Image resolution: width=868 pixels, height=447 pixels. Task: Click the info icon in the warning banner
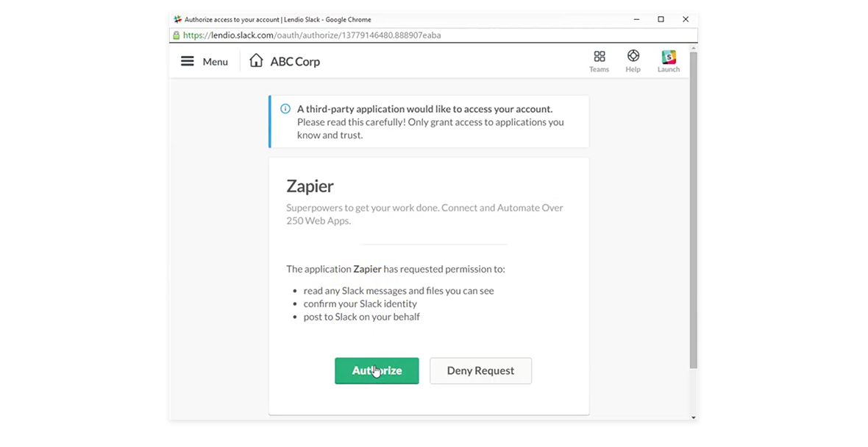[285, 108]
